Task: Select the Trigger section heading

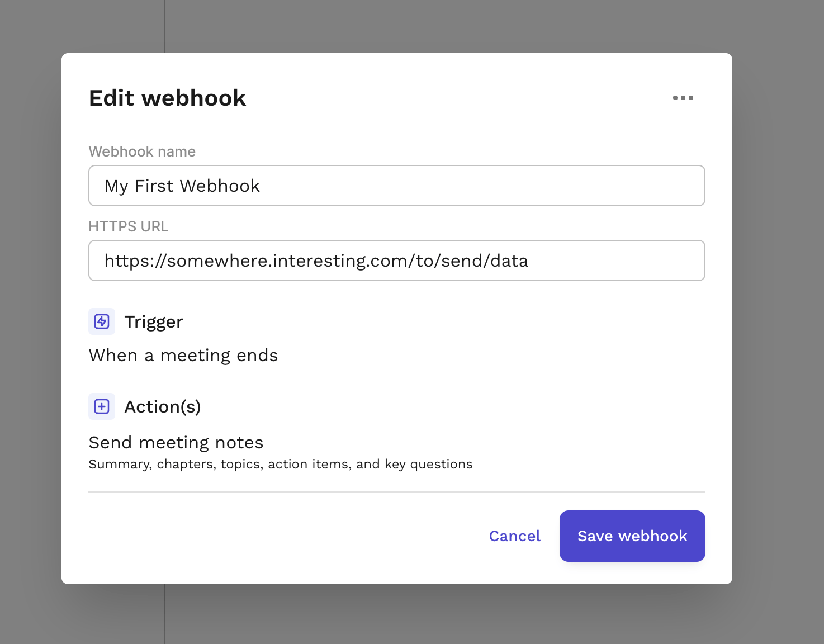Action: 154,321
